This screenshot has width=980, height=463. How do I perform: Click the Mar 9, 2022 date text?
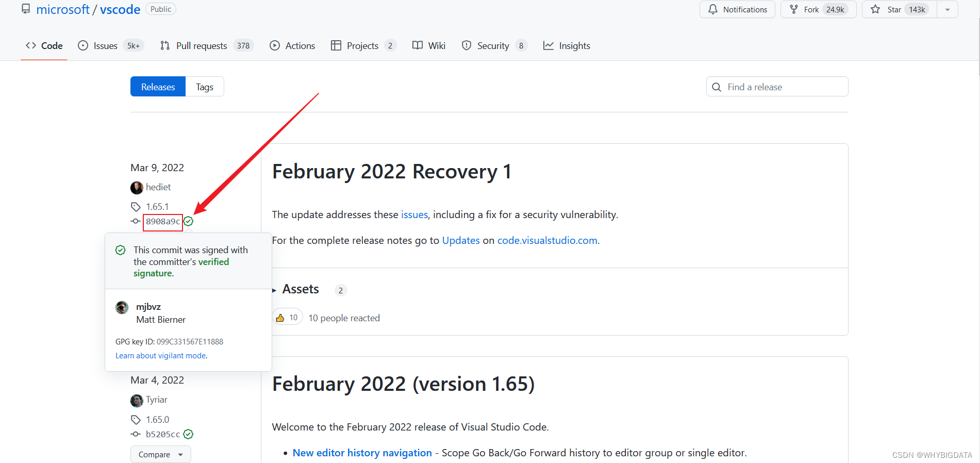[x=157, y=168]
